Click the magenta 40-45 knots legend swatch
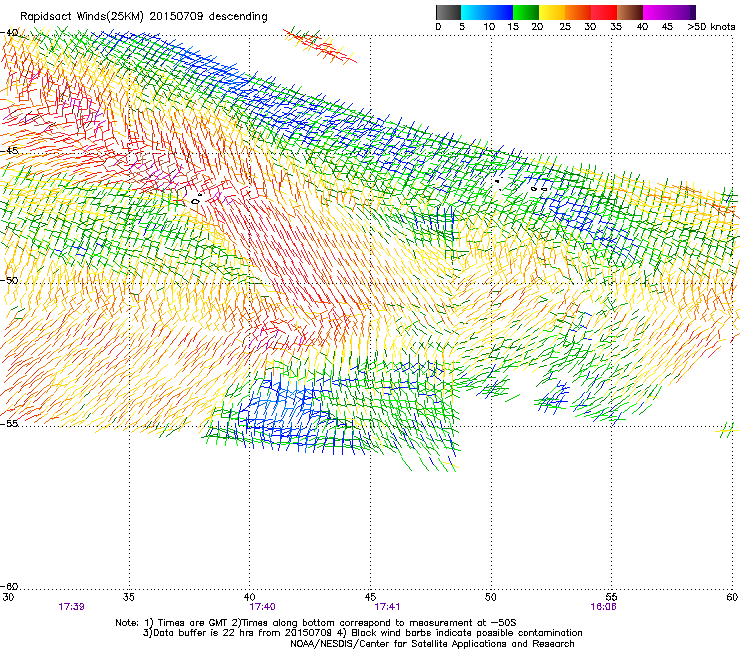Screen dimensions: 740x650 [656, 12]
